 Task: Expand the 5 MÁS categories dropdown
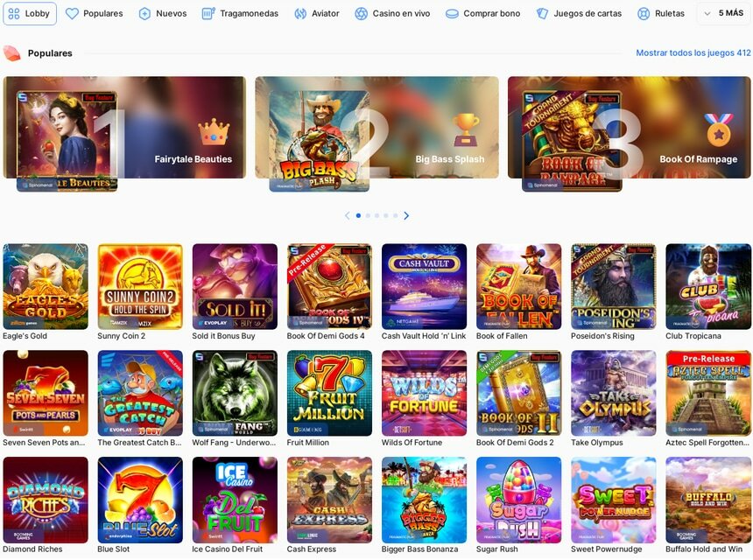click(x=724, y=13)
